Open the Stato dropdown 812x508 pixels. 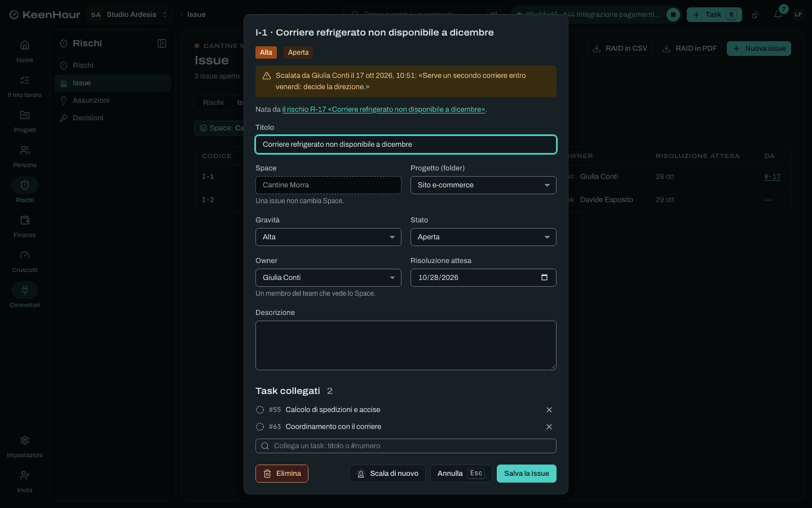483,237
